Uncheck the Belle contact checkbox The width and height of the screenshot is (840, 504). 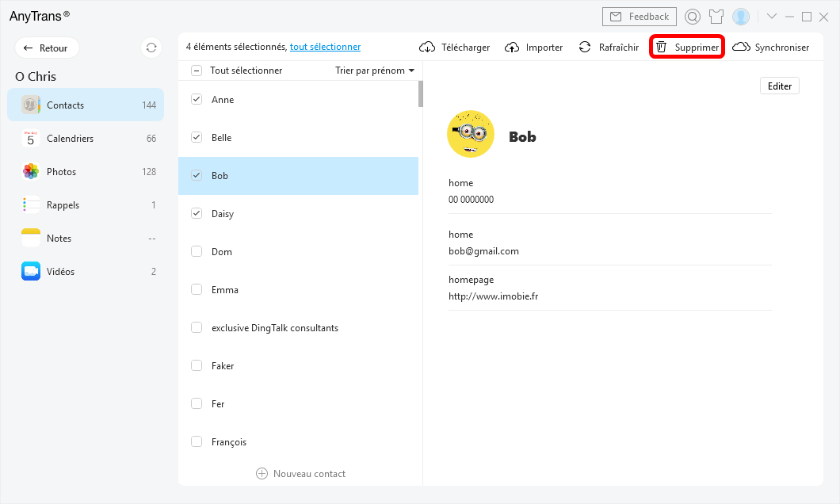point(197,137)
